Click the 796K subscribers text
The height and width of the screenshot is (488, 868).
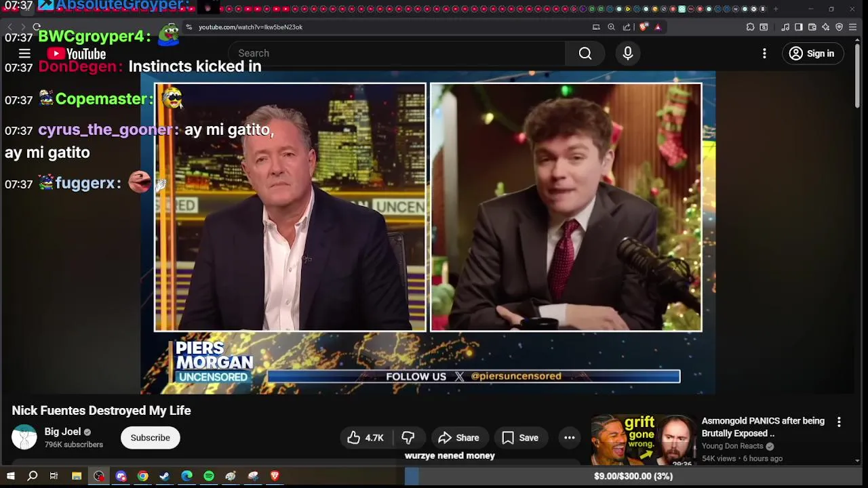[74, 445]
